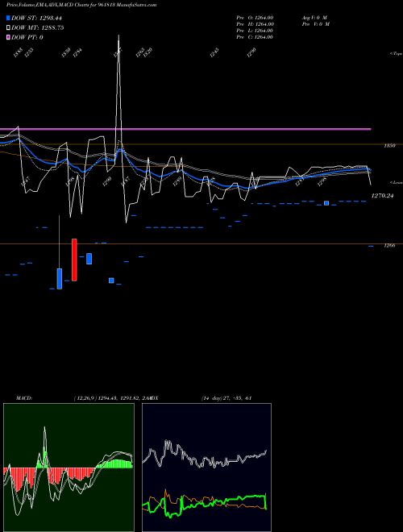Screen dimensions: 403x532
Task: Click the blue DOW ST legend square
Action: [x=8, y=18]
